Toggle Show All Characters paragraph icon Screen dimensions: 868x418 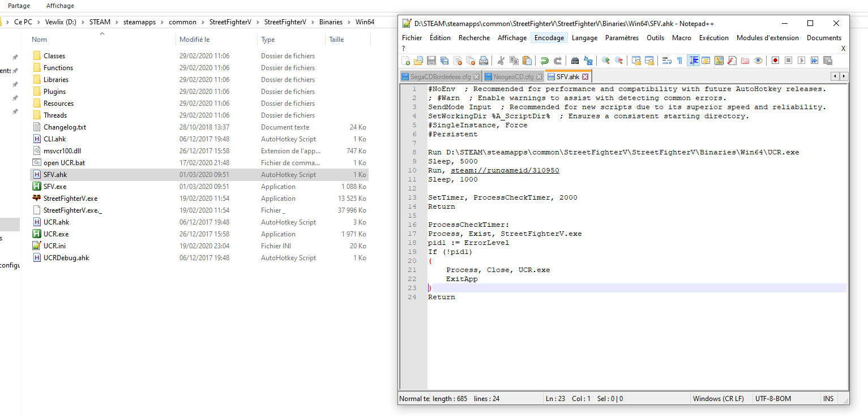click(679, 61)
